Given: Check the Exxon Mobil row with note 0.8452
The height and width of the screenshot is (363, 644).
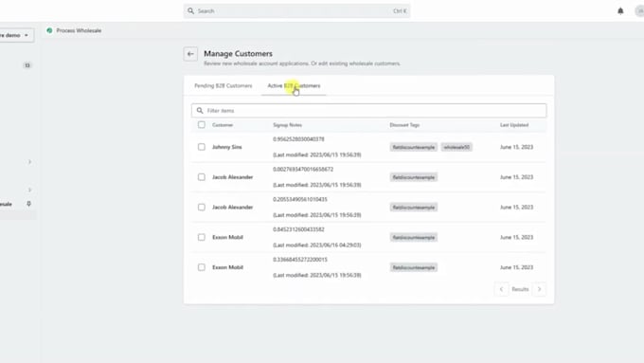Looking at the screenshot, I should pos(201,237).
